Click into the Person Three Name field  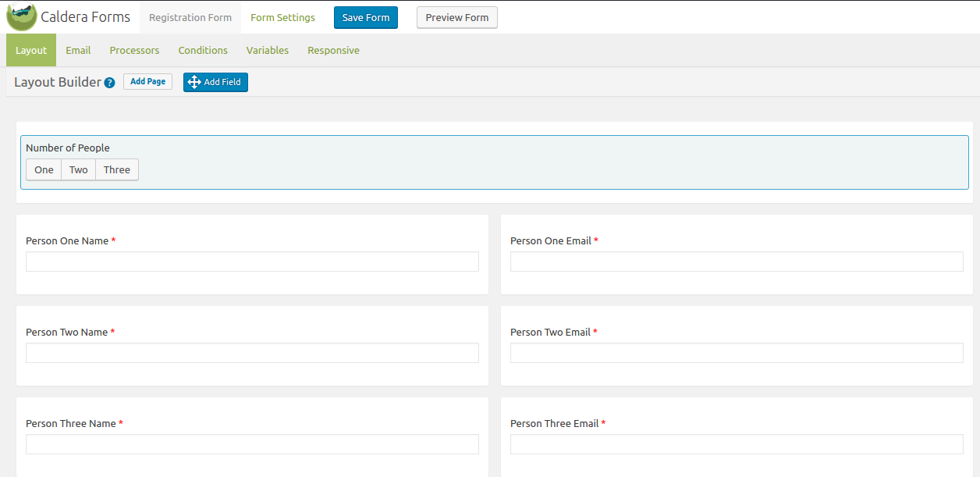pos(252,444)
